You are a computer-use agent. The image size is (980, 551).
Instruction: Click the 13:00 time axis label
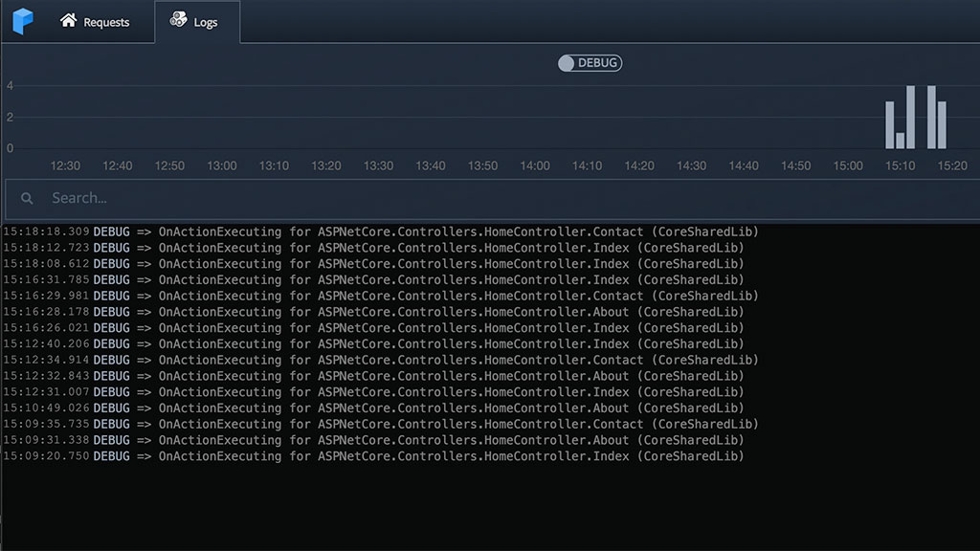[x=222, y=166]
